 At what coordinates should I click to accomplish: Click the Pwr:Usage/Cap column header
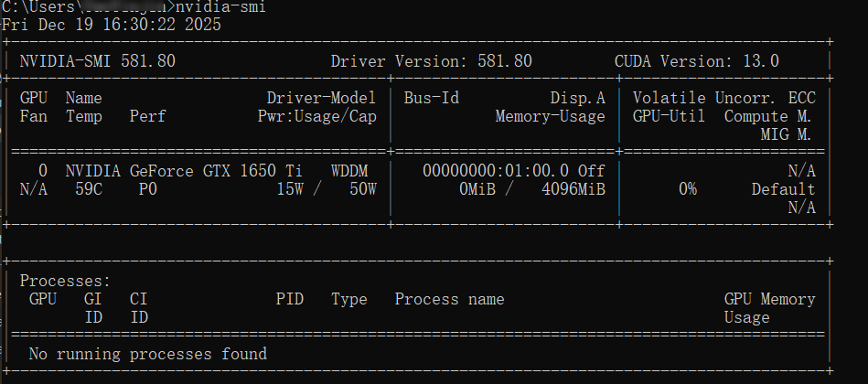[316, 116]
